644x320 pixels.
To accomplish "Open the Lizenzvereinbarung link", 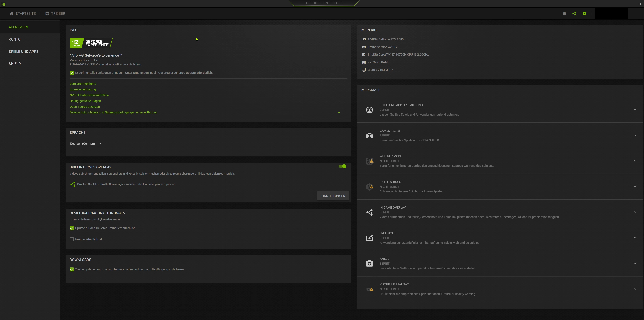I will [x=83, y=89].
